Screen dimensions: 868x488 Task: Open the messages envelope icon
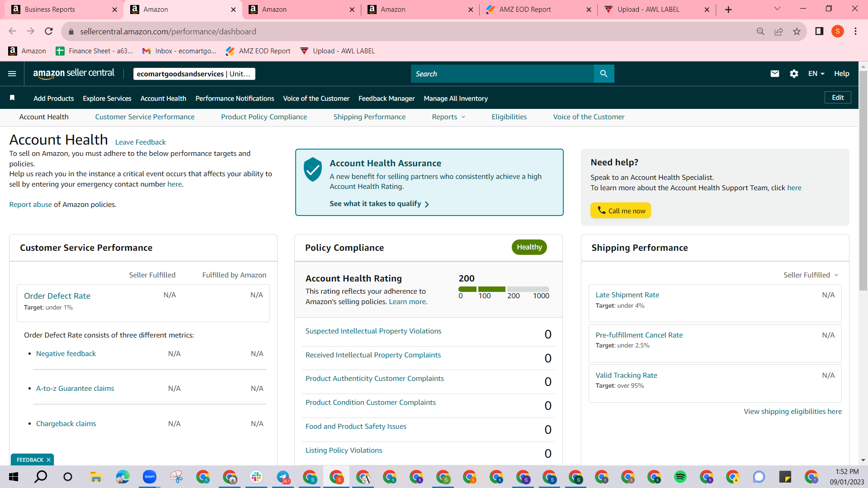[775, 74]
